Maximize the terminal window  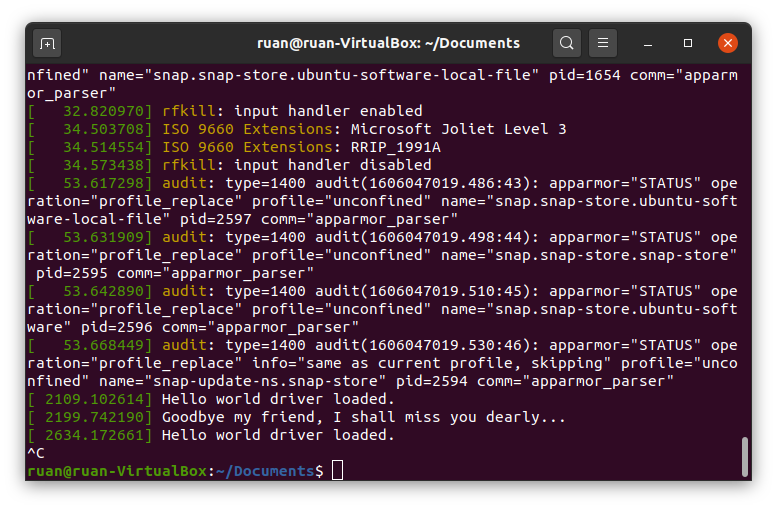[688, 43]
